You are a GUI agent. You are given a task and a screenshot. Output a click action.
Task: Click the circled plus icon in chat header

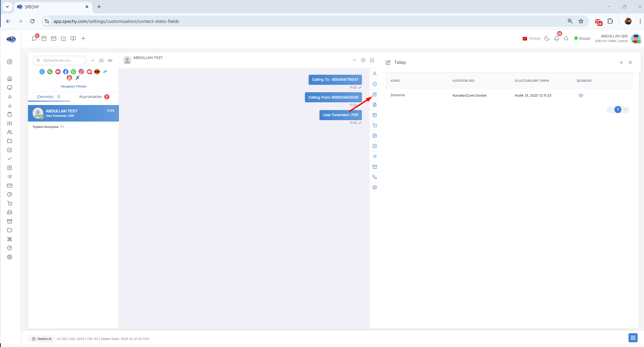tap(363, 60)
